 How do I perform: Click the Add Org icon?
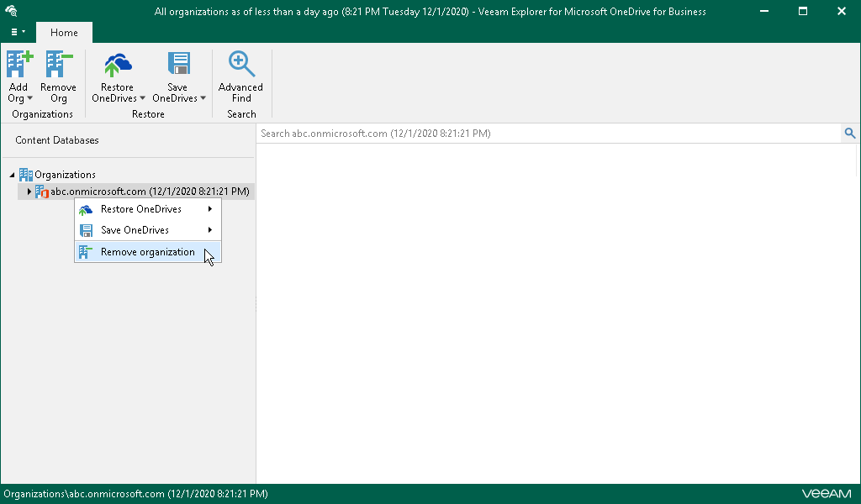click(20, 64)
